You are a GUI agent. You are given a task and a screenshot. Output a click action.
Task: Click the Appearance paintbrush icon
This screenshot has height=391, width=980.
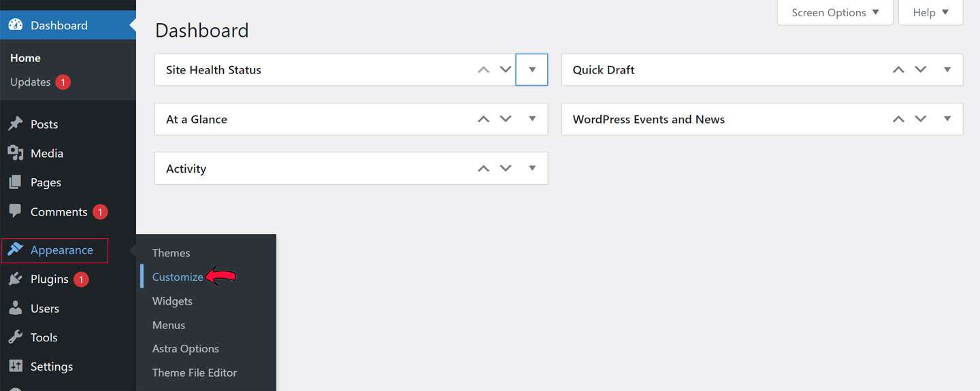tap(15, 250)
